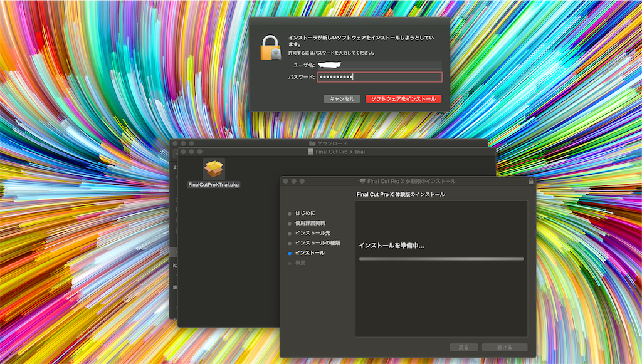Click the lock icon at the installer window's top right

pos(530,180)
